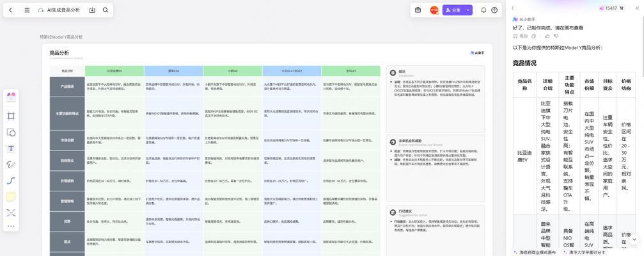Click the 竞品情况 heading in chat

[524, 63]
